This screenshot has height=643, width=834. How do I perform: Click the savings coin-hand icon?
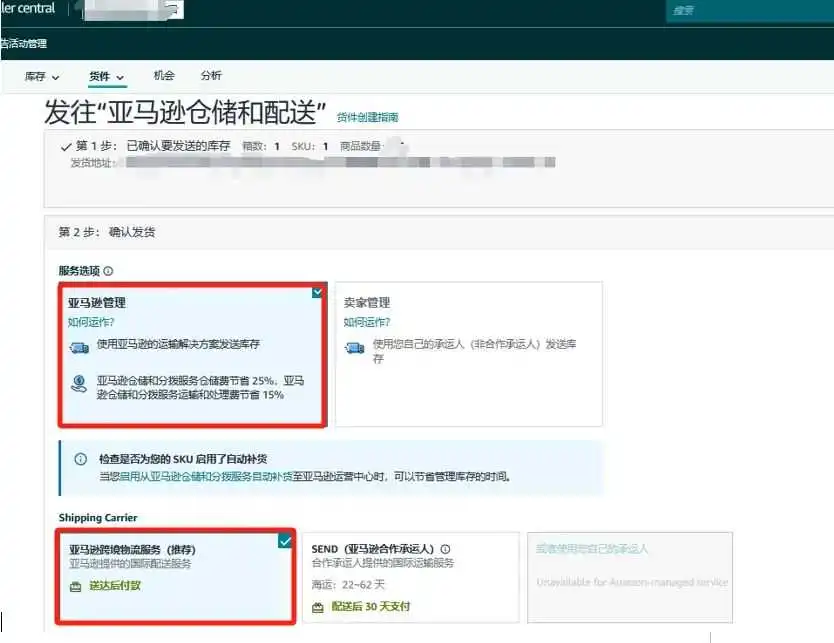(x=79, y=383)
